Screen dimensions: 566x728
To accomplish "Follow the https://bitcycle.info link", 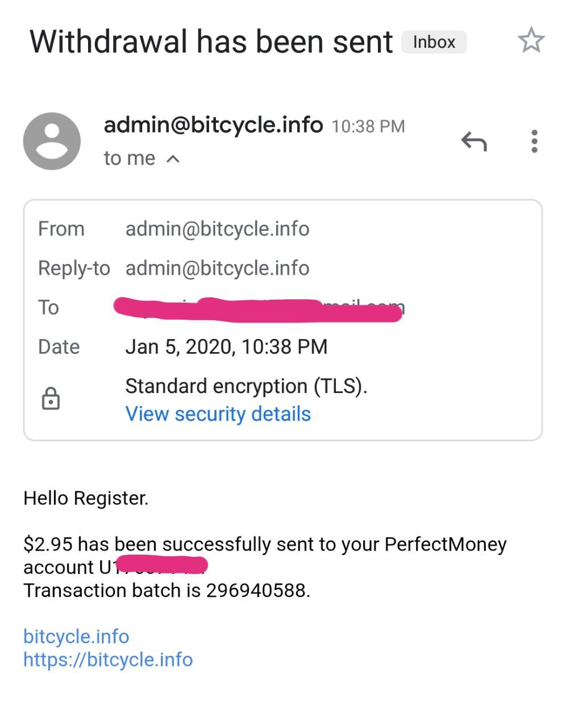I will (108, 659).
